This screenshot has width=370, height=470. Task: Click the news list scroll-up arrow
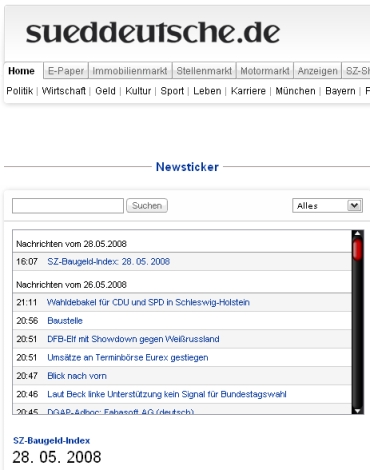pyautogui.click(x=357, y=233)
